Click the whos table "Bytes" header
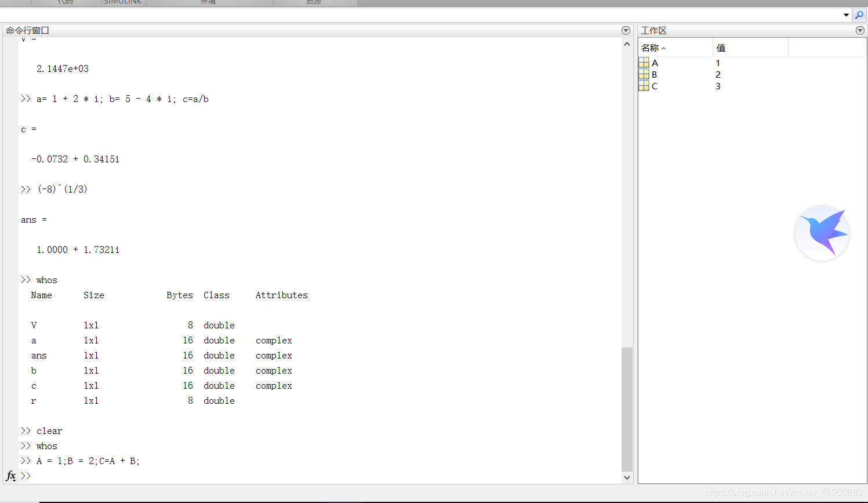Screen dimensions: 868x503 click(x=180, y=295)
